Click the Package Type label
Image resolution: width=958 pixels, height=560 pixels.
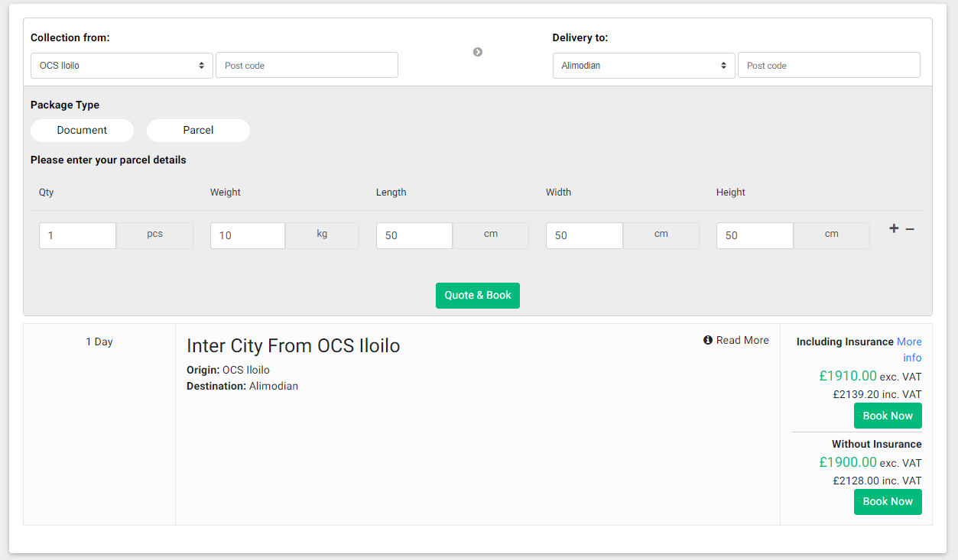coord(65,105)
